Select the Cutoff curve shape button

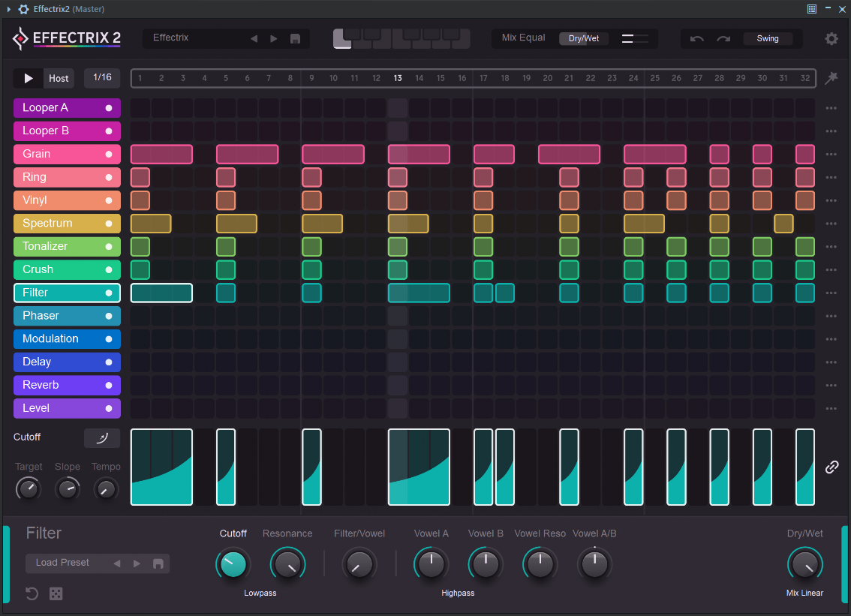click(102, 437)
